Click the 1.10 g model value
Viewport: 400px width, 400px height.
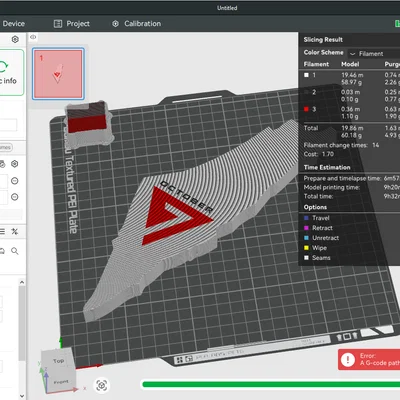pos(350,116)
